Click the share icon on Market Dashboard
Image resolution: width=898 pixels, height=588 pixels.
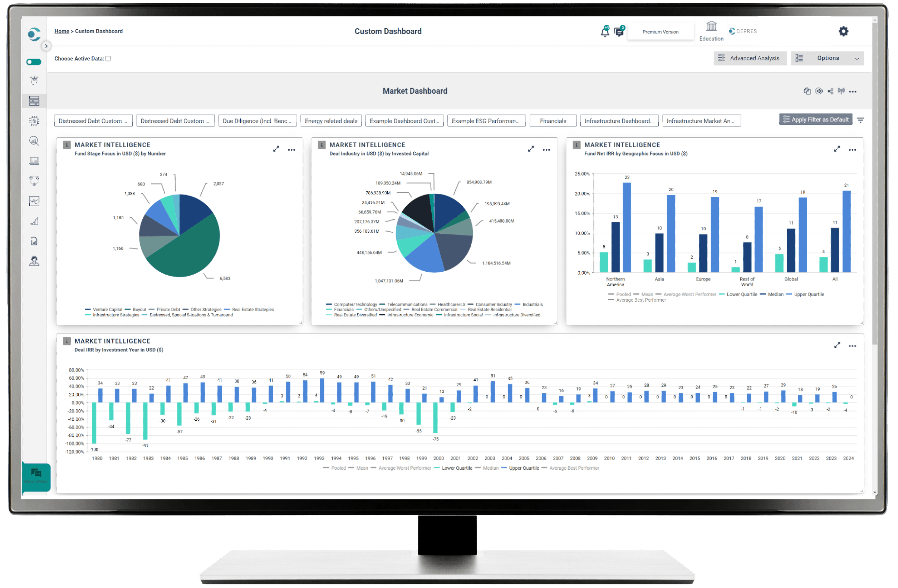click(830, 91)
